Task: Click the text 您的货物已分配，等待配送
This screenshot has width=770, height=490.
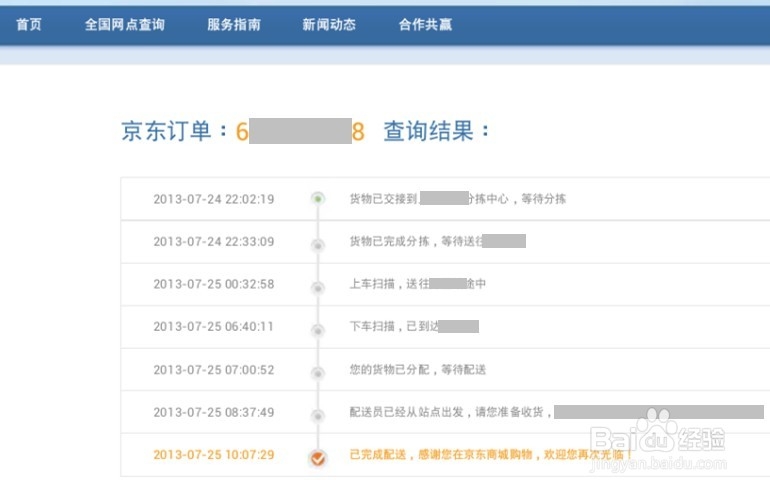Action: click(417, 369)
